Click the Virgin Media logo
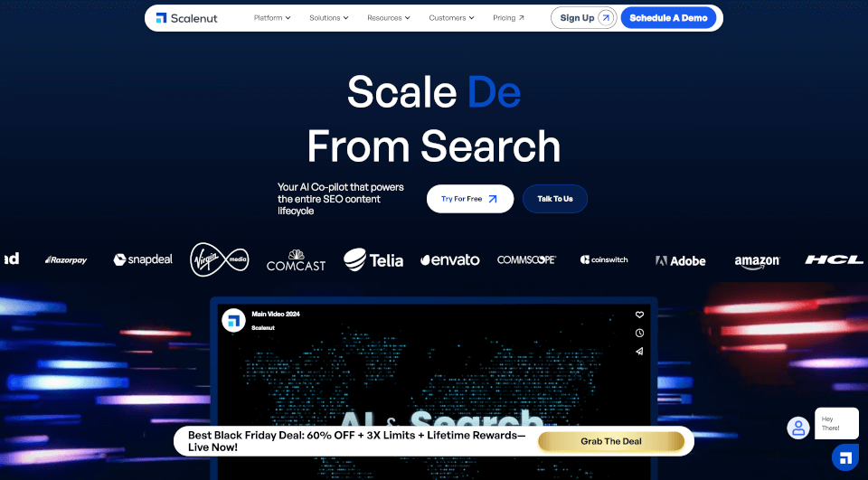868x480 pixels. point(219,259)
